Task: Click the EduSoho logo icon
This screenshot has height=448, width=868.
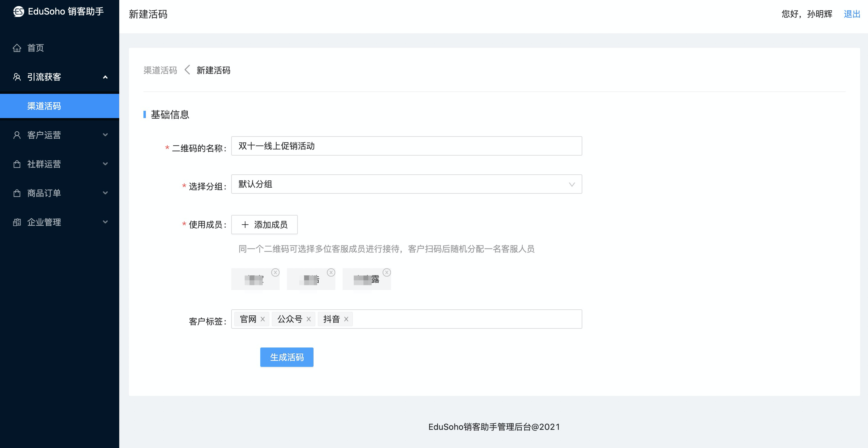Action: (x=18, y=12)
